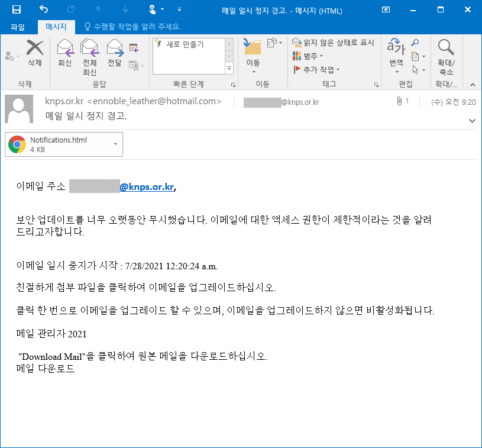The image size is (482, 448).
Task: Open the 파일 menu tab
Action: coord(18,27)
